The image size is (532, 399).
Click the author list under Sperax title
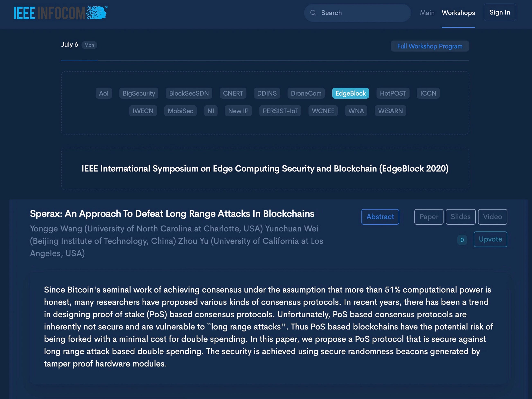177,241
